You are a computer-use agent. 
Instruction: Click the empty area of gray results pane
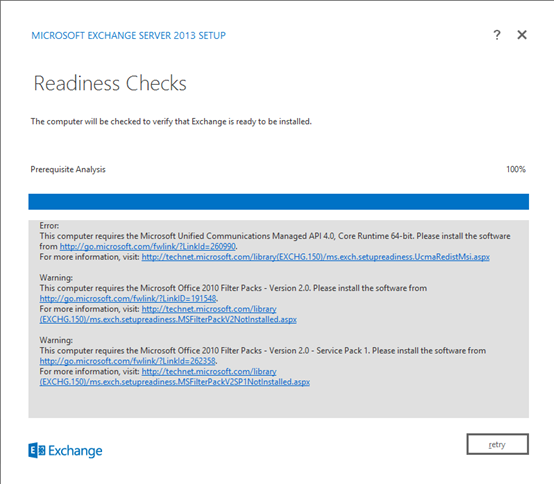pos(278,403)
